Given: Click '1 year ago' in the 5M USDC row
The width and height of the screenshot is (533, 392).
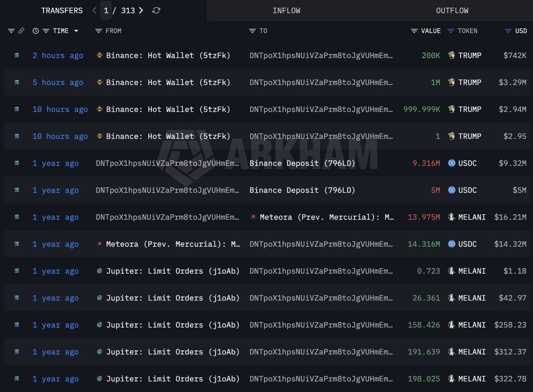Looking at the screenshot, I should (x=56, y=190).
